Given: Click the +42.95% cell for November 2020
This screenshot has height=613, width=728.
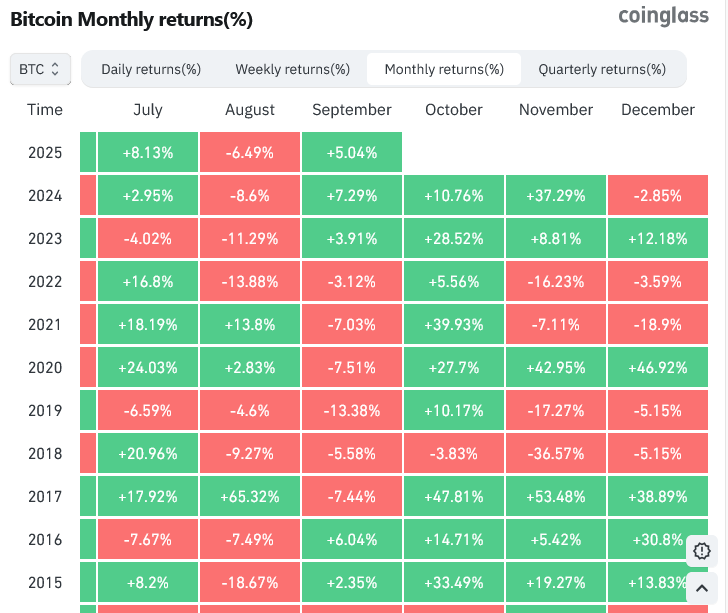Looking at the screenshot, I should [556, 367].
